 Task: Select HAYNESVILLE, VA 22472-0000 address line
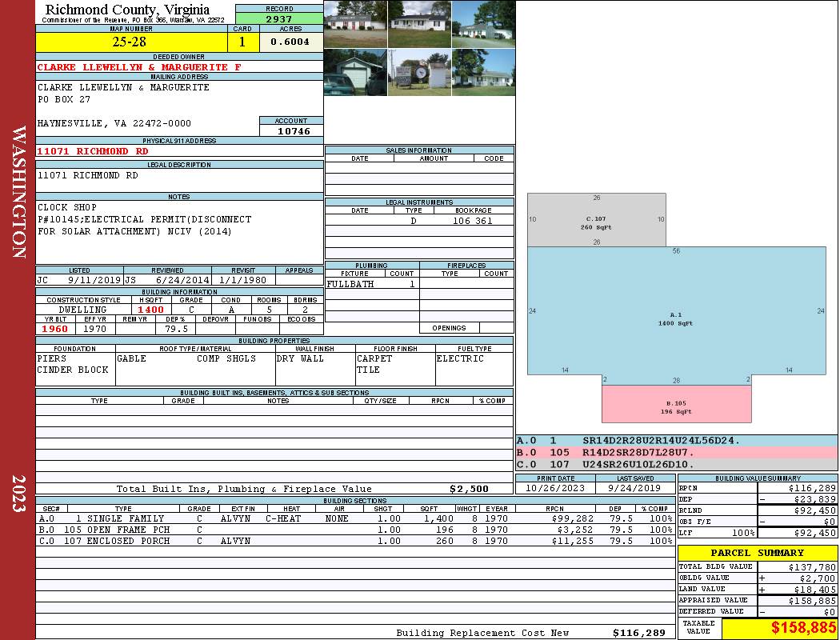point(114,124)
